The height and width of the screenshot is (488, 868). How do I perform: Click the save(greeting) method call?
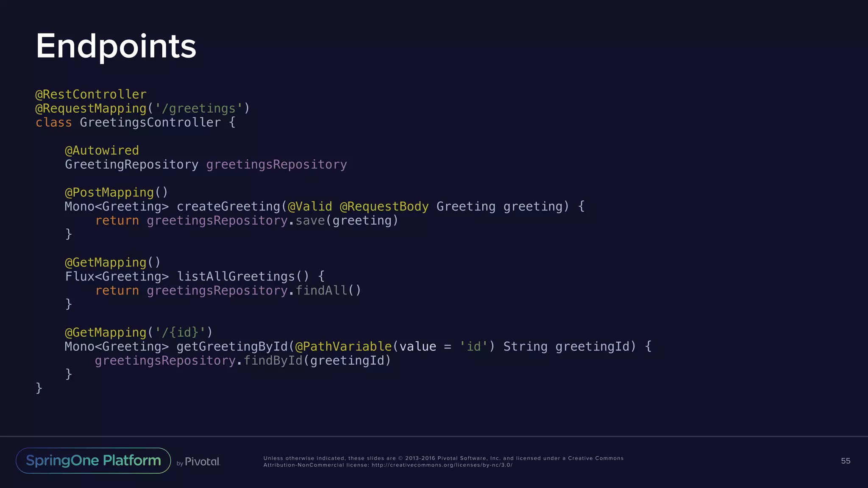pyautogui.click(x=347, y=220)
